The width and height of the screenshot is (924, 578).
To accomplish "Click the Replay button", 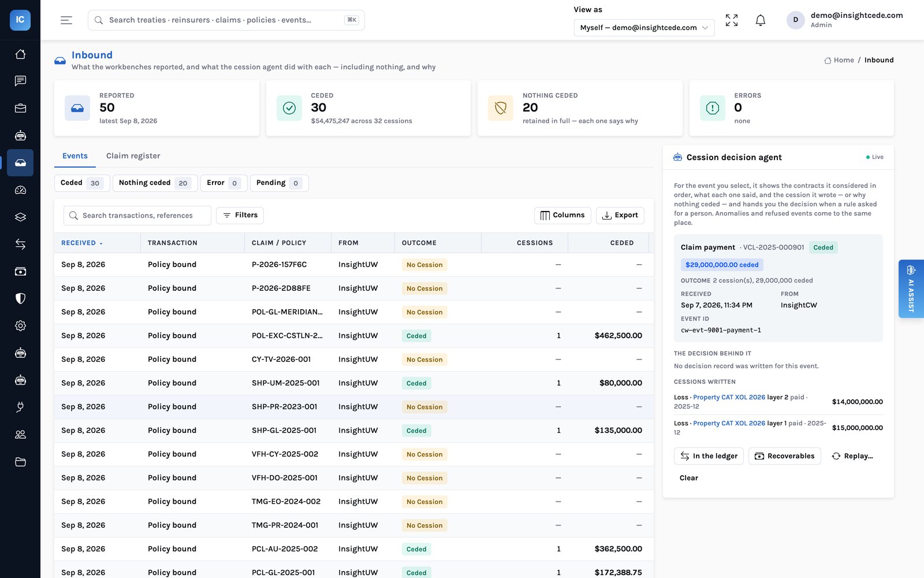I will (852, 456).
